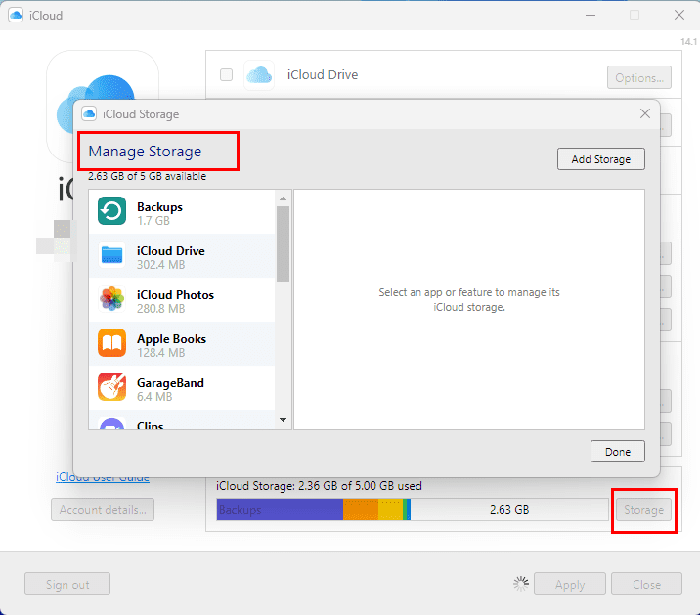Click the iCloud logo in Storage dialog title bar
Image resolution: width=700 pixels, height=615 pixels.
point(89,113)
